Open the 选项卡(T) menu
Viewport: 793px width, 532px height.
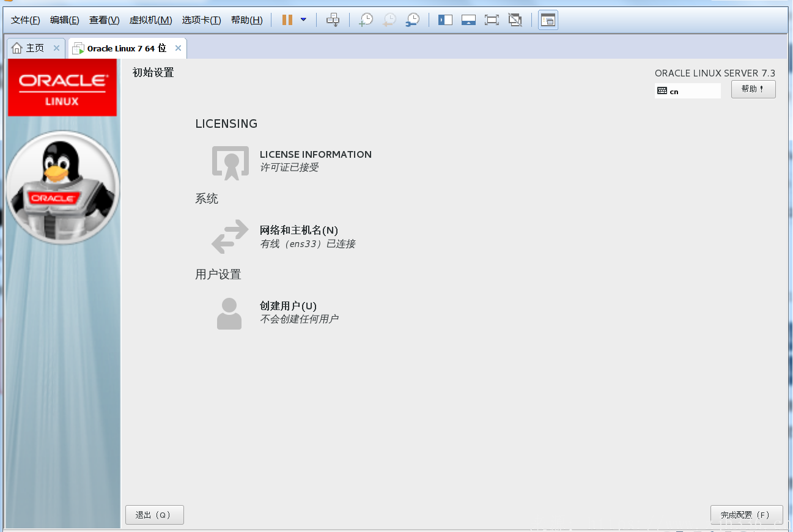pyautogui.click(x=201, y=20)
